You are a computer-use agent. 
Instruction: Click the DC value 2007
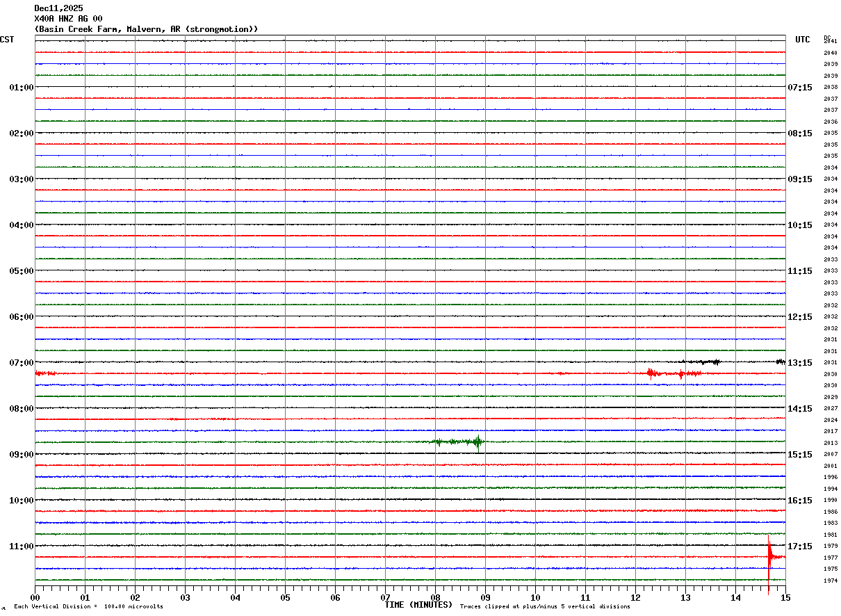tap(830, 455)
